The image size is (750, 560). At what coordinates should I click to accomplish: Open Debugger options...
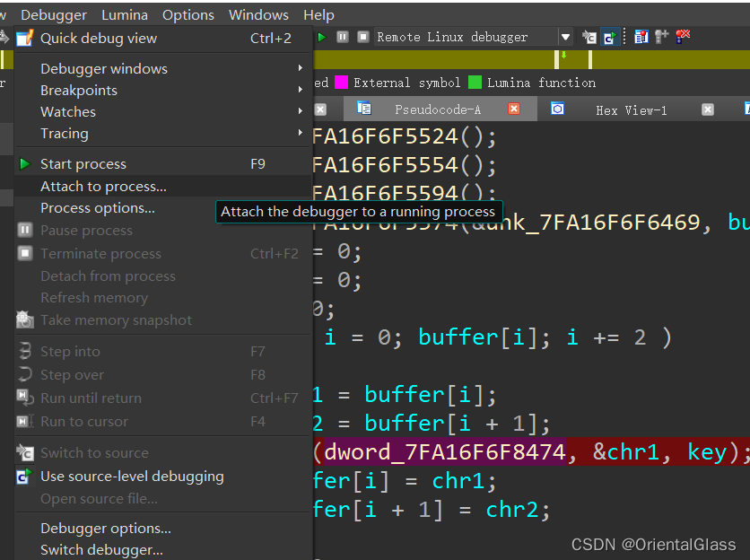163,528
